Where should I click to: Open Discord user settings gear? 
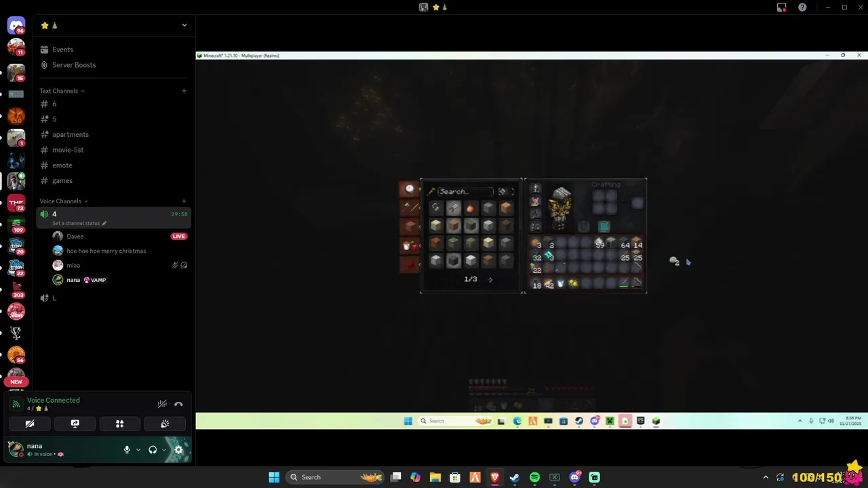178,449
